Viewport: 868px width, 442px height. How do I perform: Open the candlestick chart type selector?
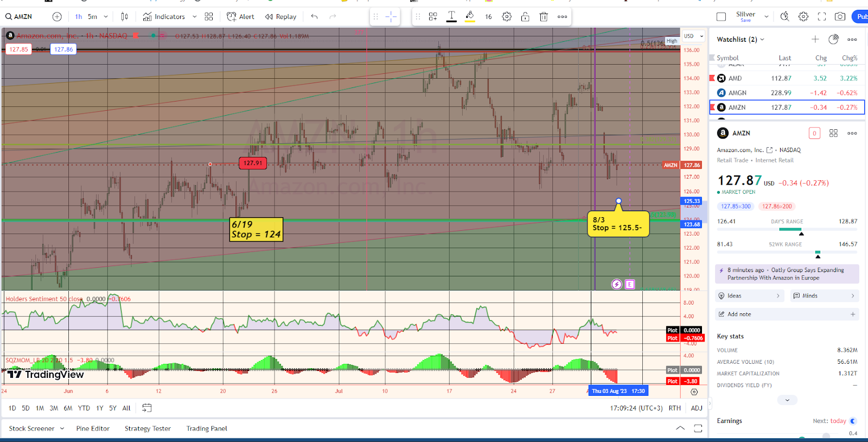point(125,17)
